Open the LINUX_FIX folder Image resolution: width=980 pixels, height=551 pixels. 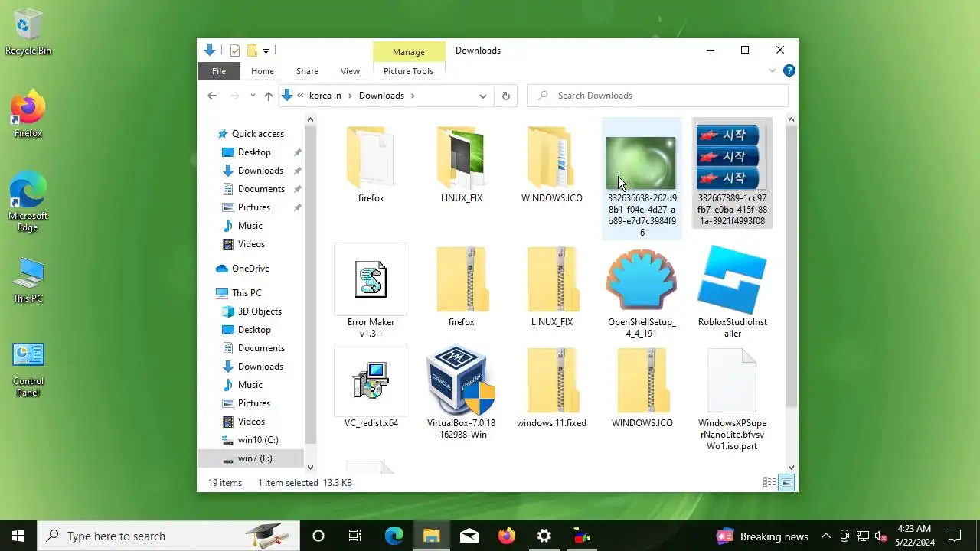click(x=462, y=163)
